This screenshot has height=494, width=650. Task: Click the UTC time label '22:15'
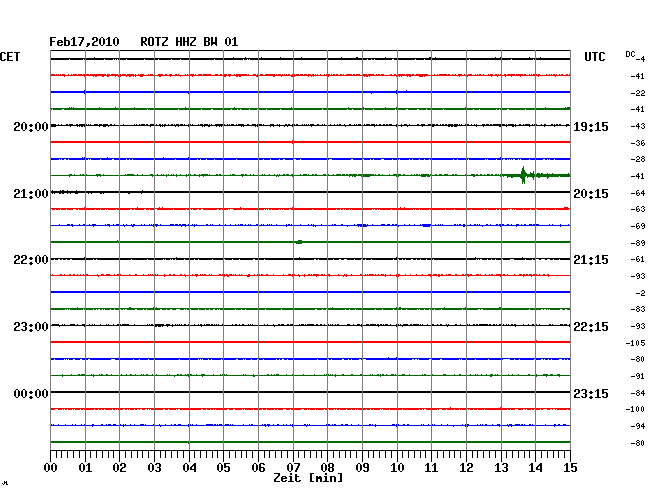coord(591,327)
